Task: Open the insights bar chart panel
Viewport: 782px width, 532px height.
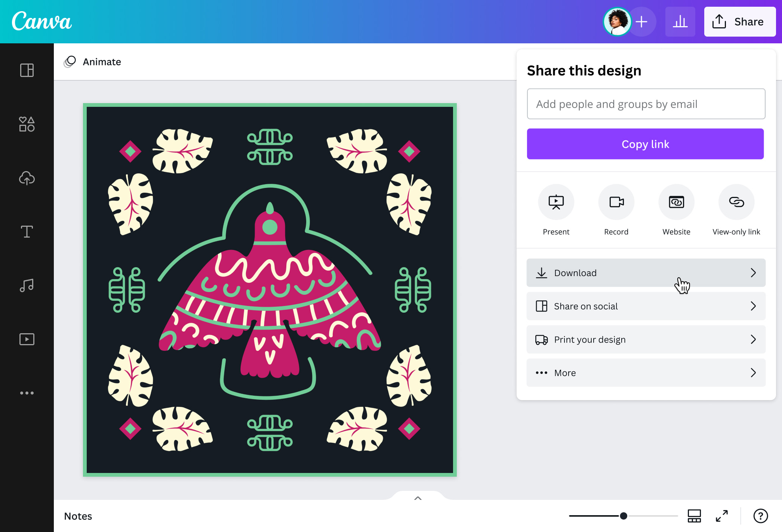Action: (x=680, y=21)
